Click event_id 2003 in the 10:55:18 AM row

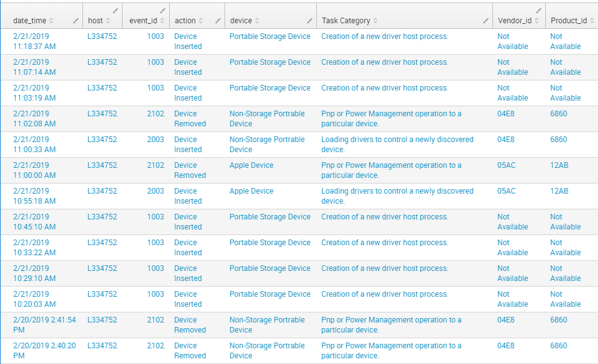click(x=155, y=191)
